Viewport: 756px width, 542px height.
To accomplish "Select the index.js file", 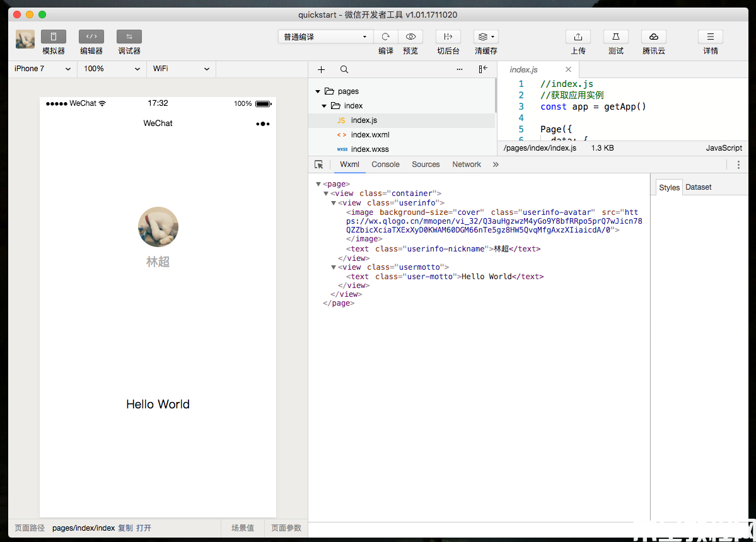I will click(402, 120).
